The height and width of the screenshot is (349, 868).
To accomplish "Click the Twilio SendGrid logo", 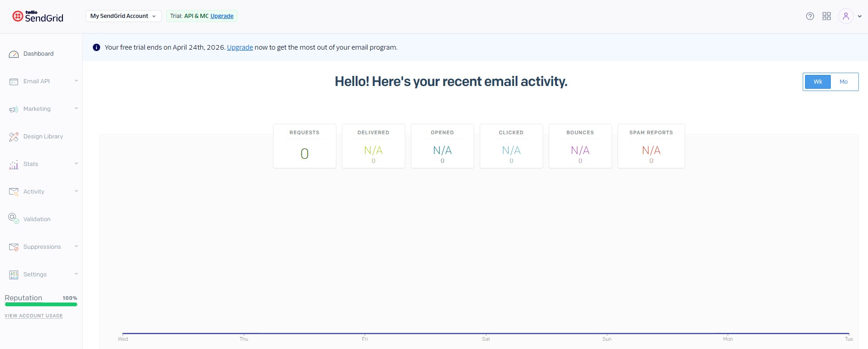I will (x=38, y=17).
